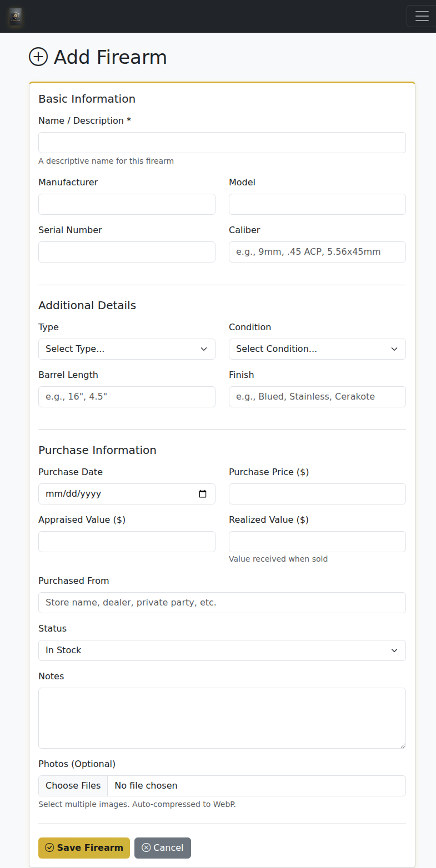This screenshot has width=436, height=868.
Task: Select the Serial Number field
Action: (x=127, y=251)
